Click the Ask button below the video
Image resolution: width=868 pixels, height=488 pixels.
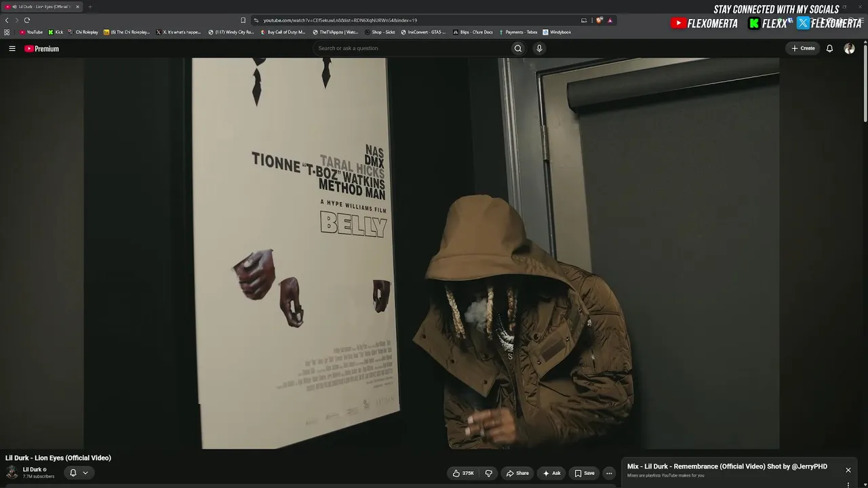pyautogui.click(x=551, y=473)
